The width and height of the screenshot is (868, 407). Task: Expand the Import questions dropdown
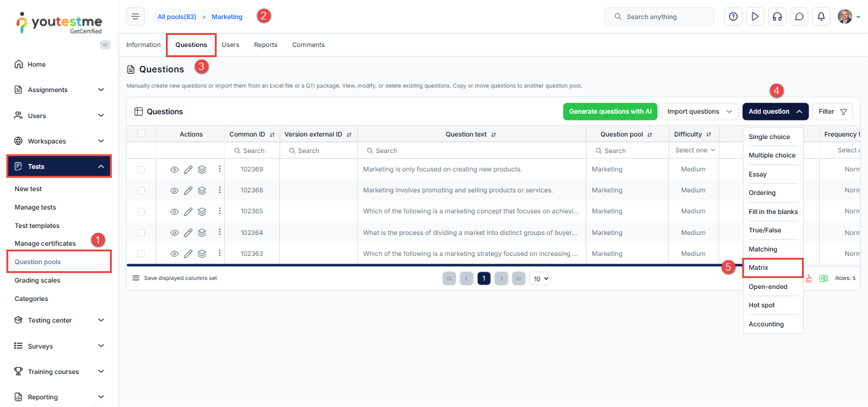tap(700, 112)
